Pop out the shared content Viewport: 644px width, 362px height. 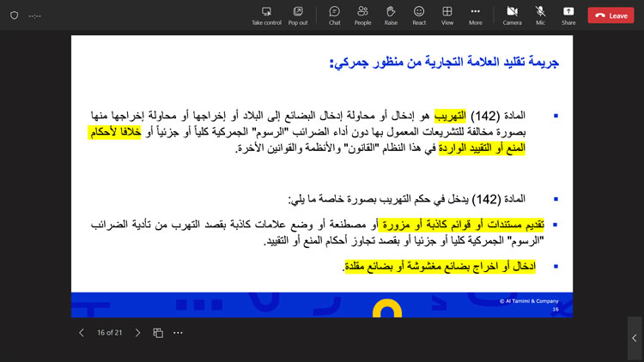click(x=298, y=15)
